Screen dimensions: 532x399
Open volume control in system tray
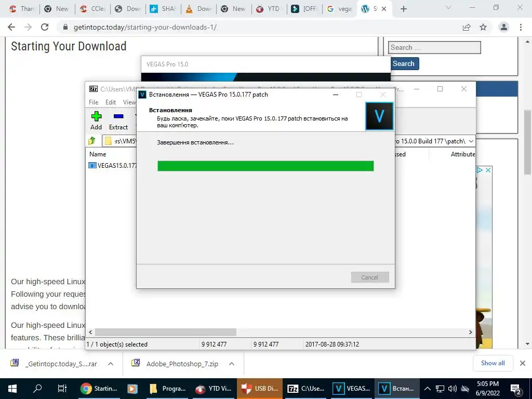[x=453, y=389]
